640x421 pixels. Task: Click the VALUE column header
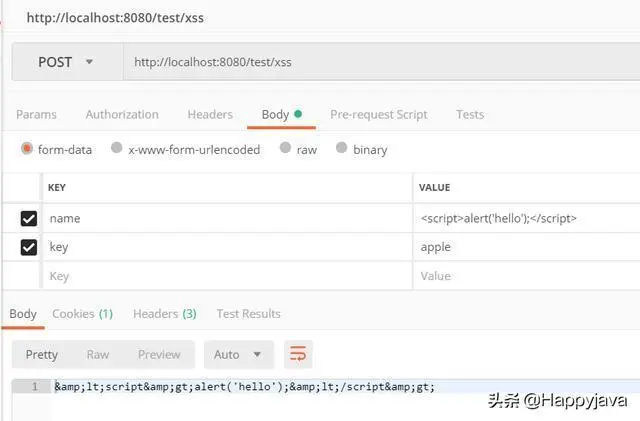(435, 187)
